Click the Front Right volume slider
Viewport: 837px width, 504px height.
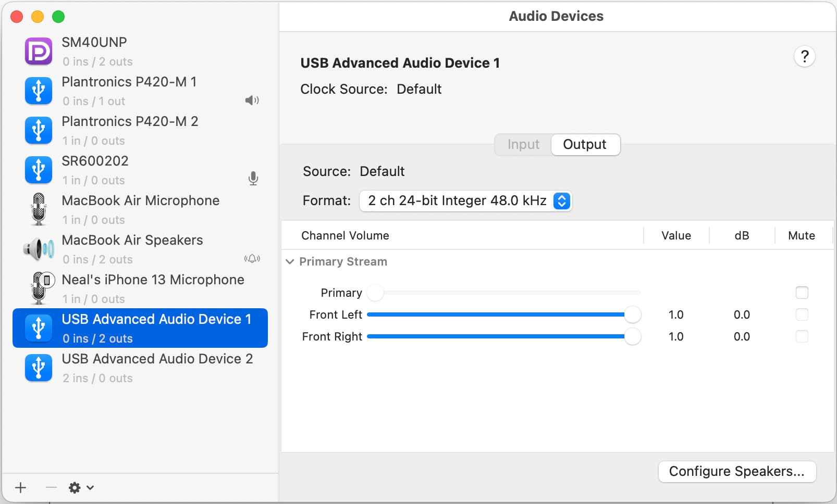point(504,336)
